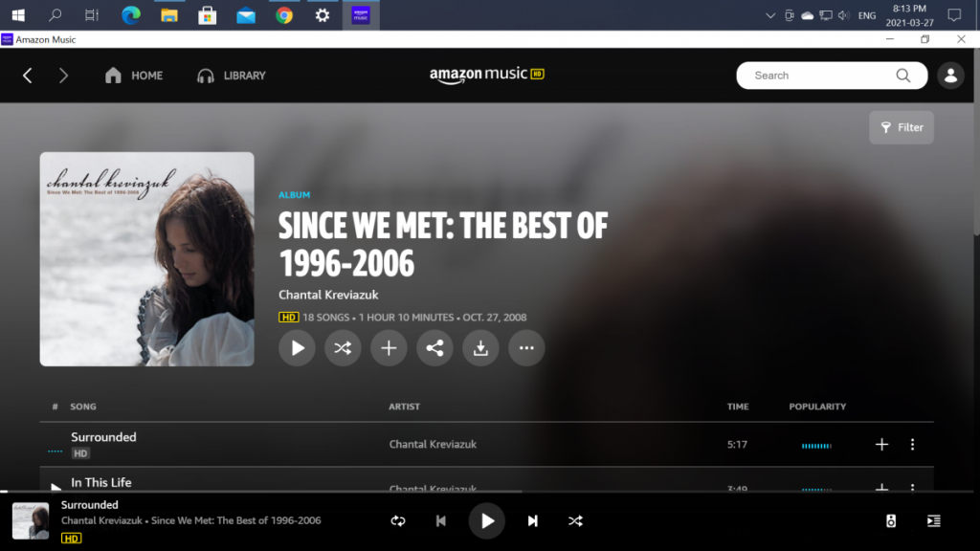Click the ARTIST column header
The image size is (980, 551).
click(405, 407)
